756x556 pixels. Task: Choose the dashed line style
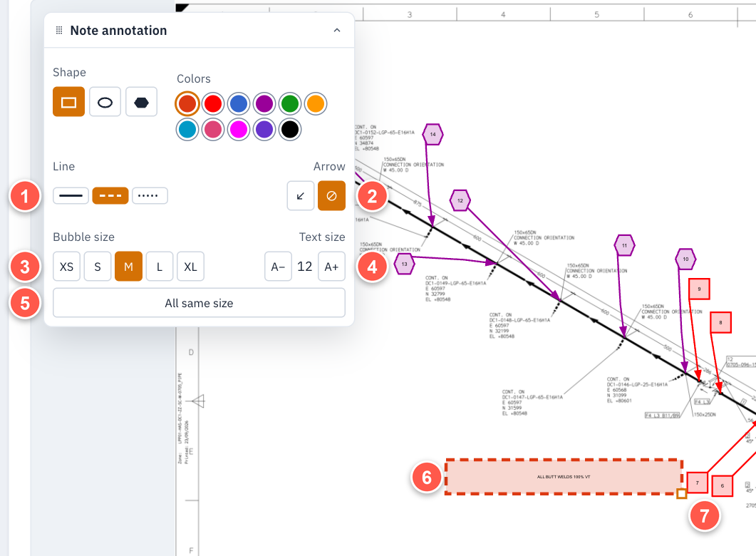[x=110, y=196]
